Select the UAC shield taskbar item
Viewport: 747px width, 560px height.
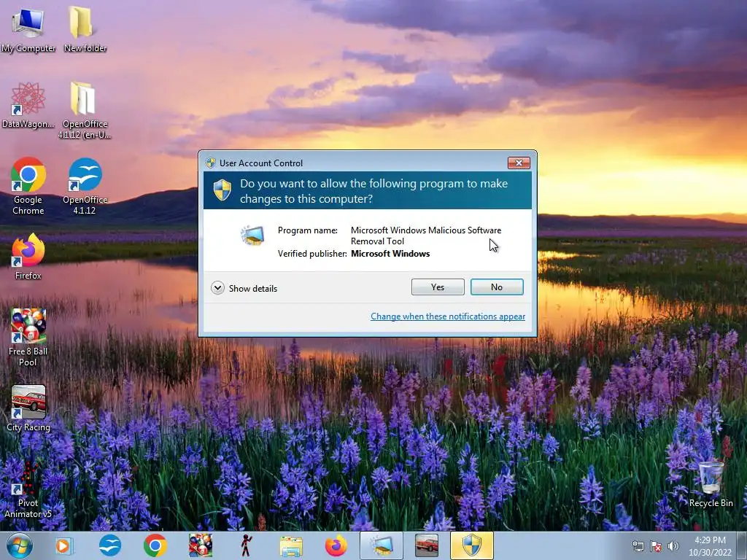click(472, 545)
